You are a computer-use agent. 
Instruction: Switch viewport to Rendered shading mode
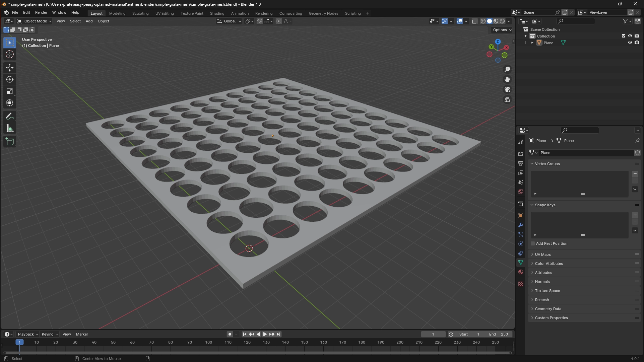point(502,21)
